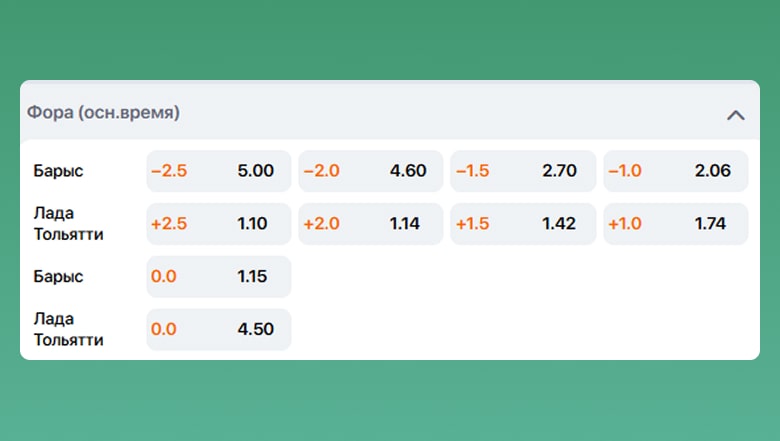Pick Лада Тольятти +1.5 at 1.42
Image resolution: width=780 pixels, height=441 pixels.
pyautogui.click(x=523, y=224)
